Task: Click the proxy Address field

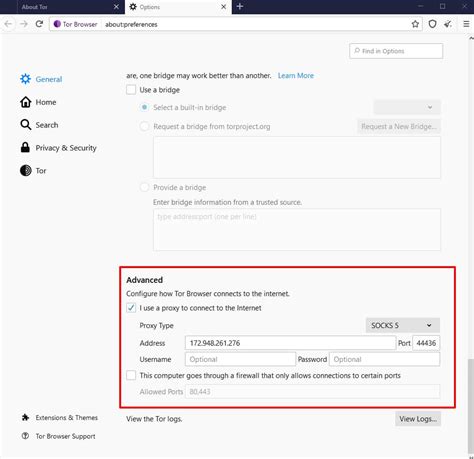Action: tap(290, 343)
